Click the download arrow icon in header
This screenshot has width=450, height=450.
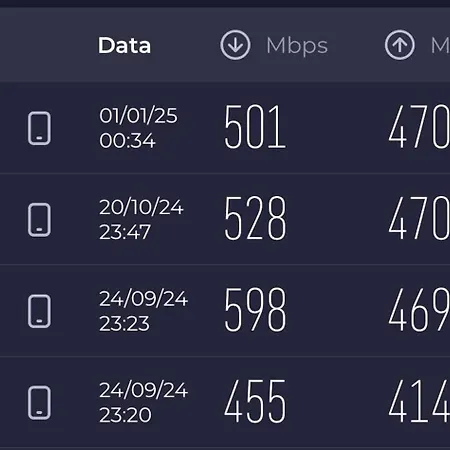[235, 45]
